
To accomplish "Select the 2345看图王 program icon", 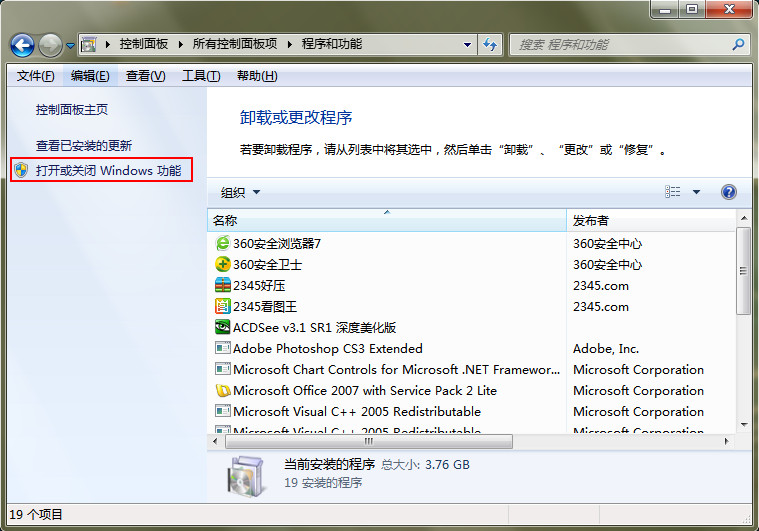I will [222, 306].
